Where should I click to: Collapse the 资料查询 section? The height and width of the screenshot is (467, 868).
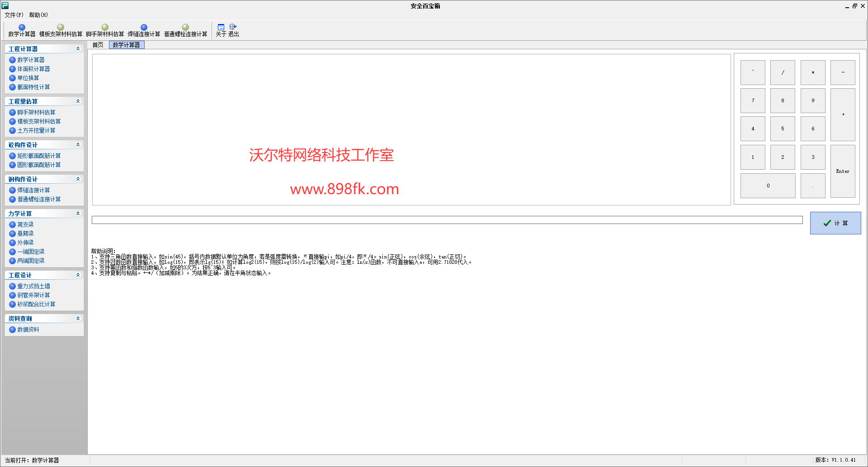pos(78,319)
